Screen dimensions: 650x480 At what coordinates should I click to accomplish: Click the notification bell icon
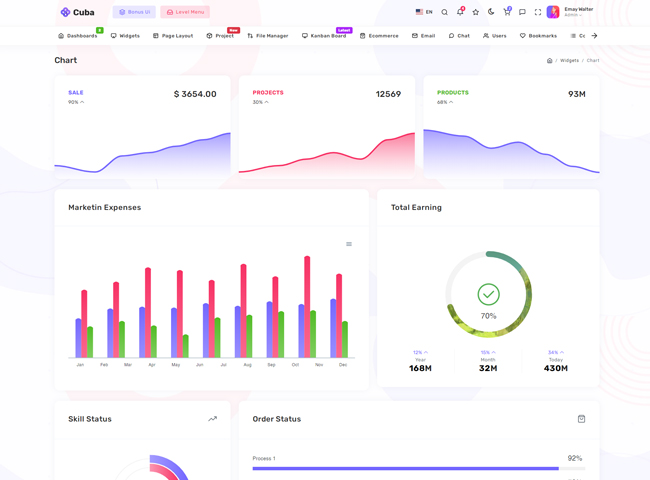pos(460,12)
